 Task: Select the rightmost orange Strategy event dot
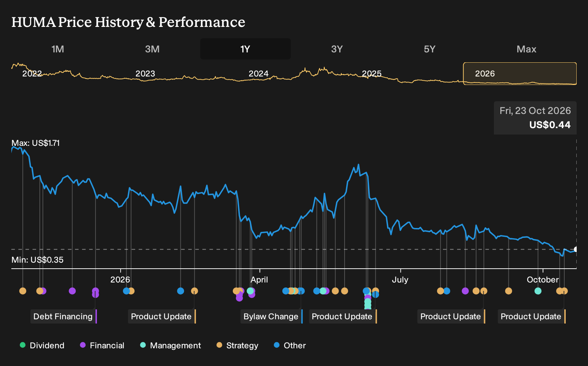pyautogui.click(x=564, y=291)
